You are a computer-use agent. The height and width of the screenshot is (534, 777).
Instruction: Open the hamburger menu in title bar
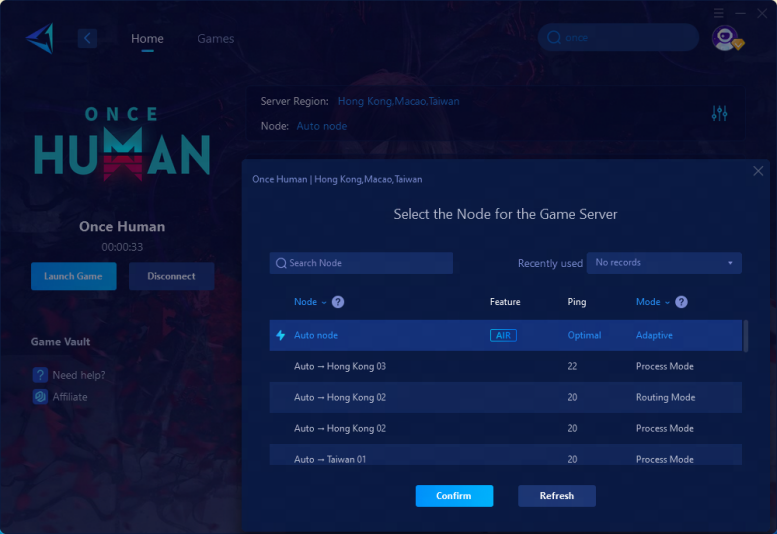click(x=719, y=13)
